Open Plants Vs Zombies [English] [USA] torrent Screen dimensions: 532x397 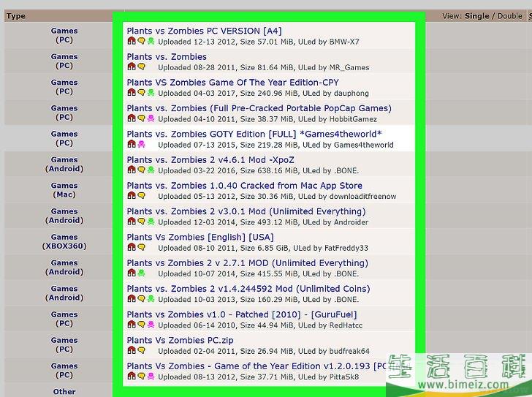200,237
